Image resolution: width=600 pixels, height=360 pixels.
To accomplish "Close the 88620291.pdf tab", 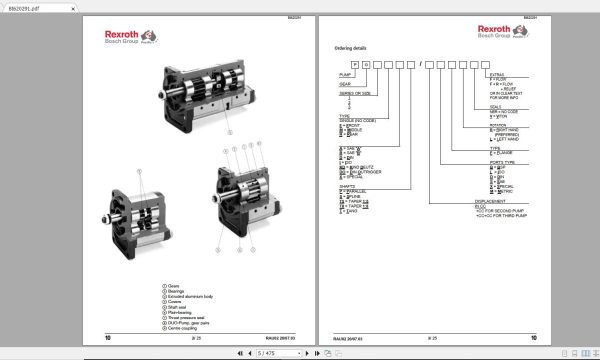I will point(73,8).
